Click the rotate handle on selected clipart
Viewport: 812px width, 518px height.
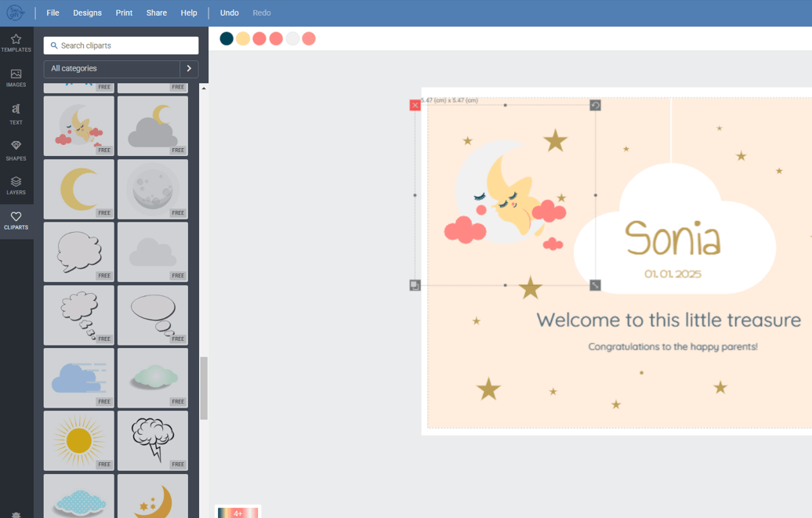tap(596, 105)
